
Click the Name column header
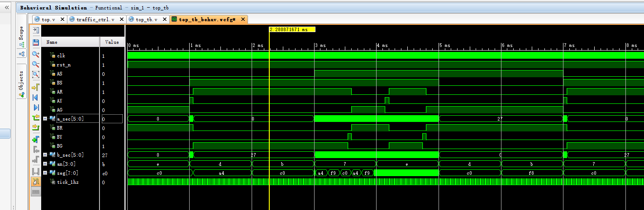(71, 42)
